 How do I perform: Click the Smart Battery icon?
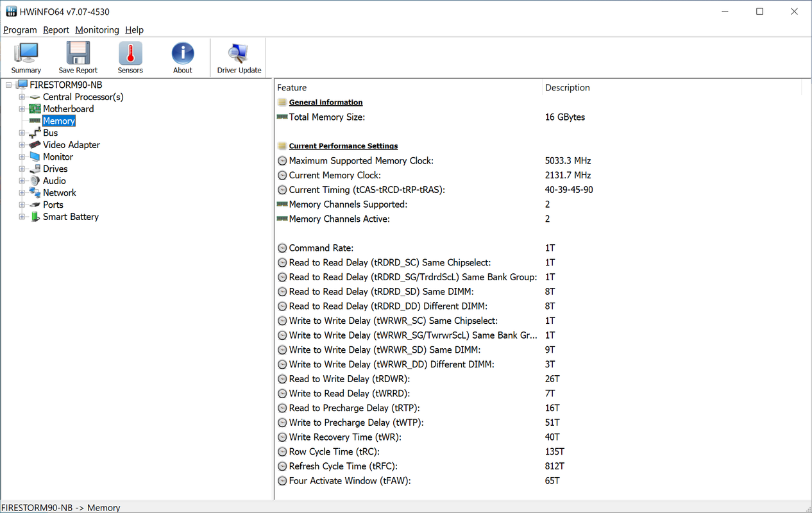coord(35,217)
